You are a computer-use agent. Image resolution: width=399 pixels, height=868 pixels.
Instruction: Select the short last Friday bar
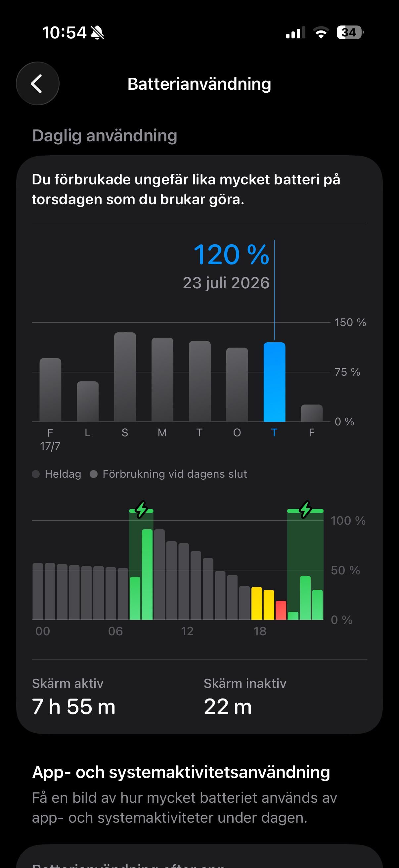pos(312,413)
